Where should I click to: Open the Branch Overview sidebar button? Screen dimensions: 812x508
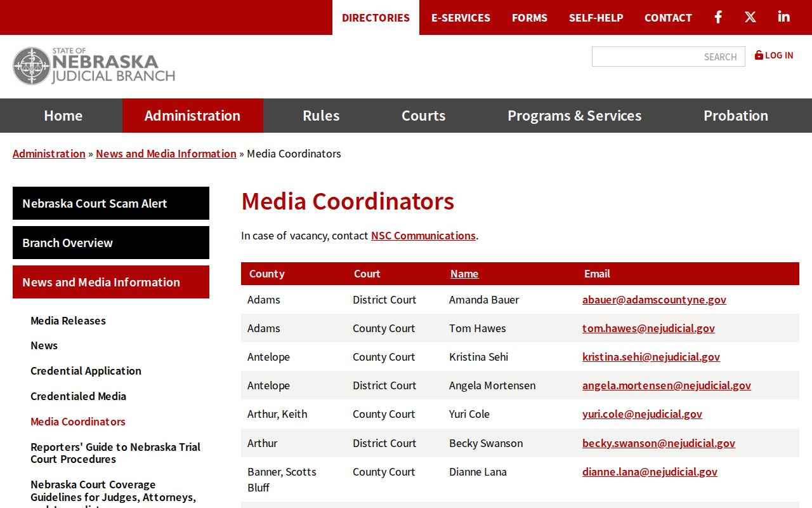tap(111, 243)
